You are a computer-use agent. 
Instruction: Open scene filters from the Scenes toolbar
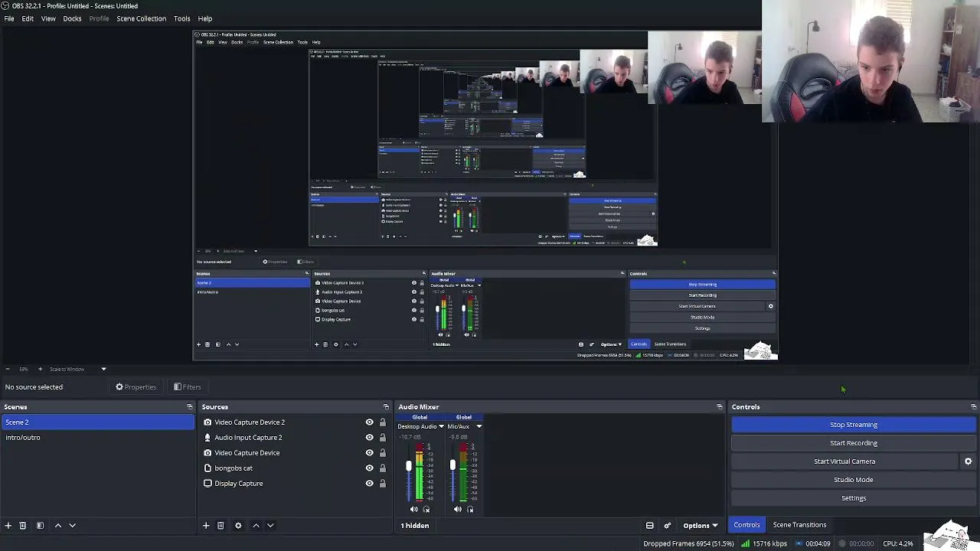40,526
